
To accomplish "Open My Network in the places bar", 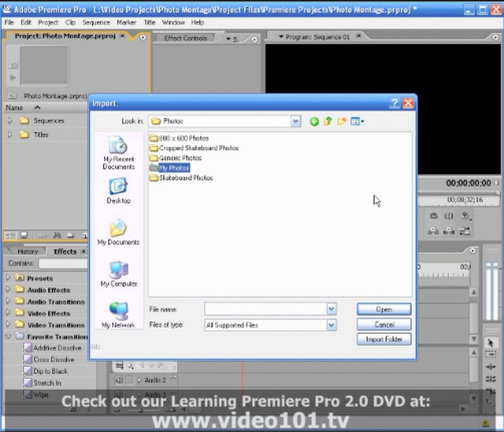I will [x=118, y=315].
